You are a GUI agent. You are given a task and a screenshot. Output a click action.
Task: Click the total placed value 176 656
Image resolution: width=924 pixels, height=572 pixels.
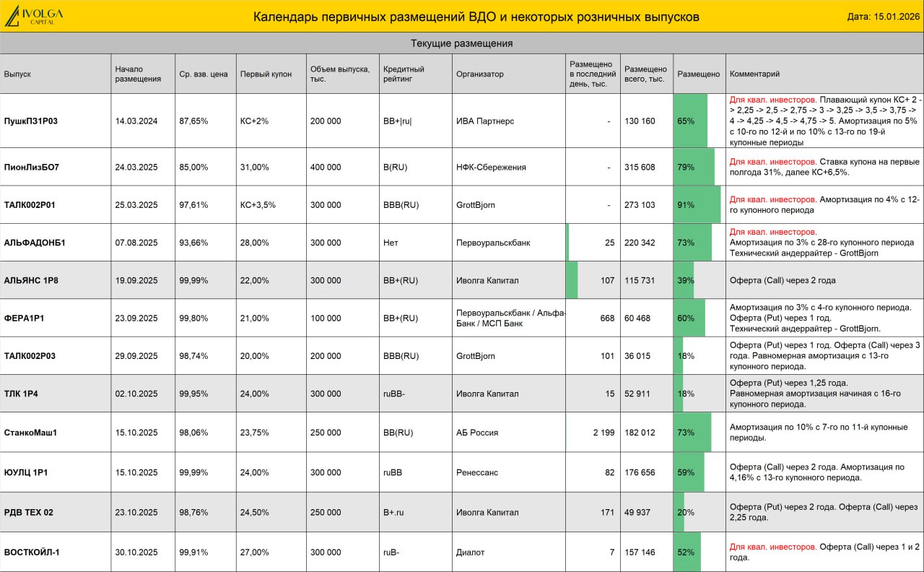(640, 472)
